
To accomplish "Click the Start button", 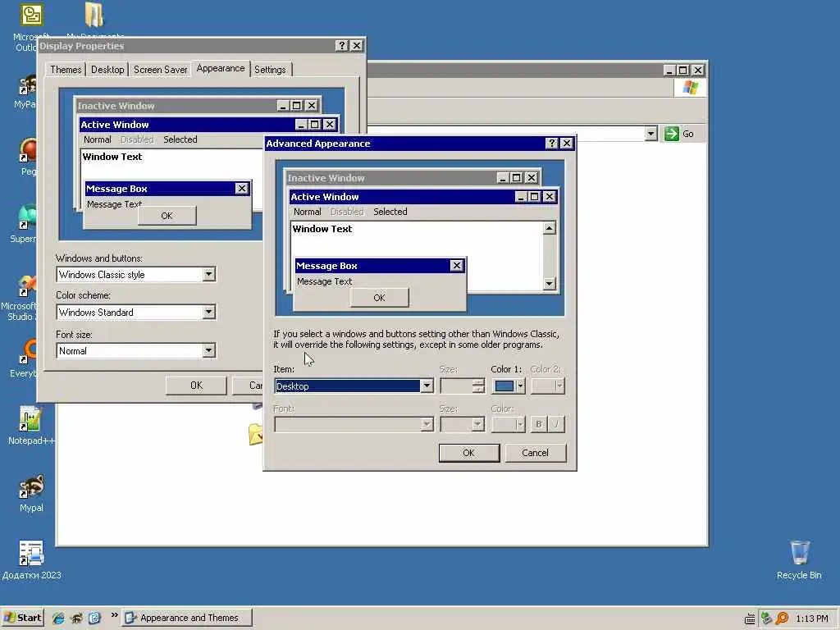I will [22, 618].
